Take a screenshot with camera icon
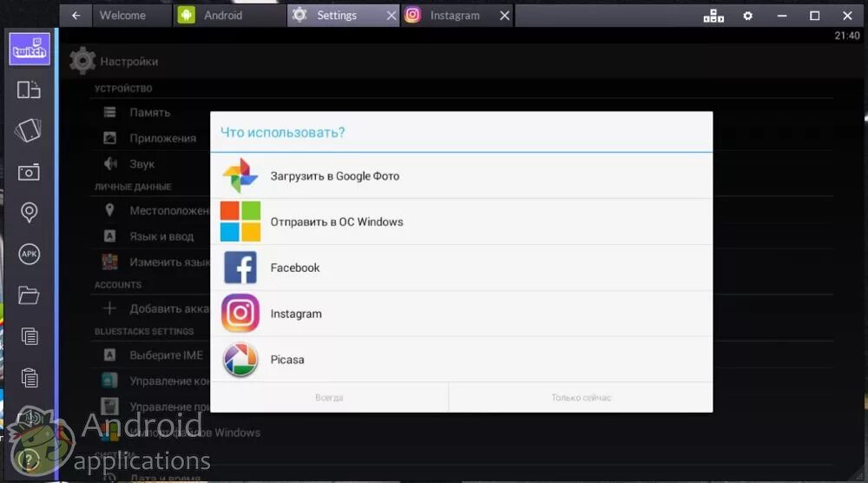The height and width of the screenshot is (483, 868). pos(29,172)
